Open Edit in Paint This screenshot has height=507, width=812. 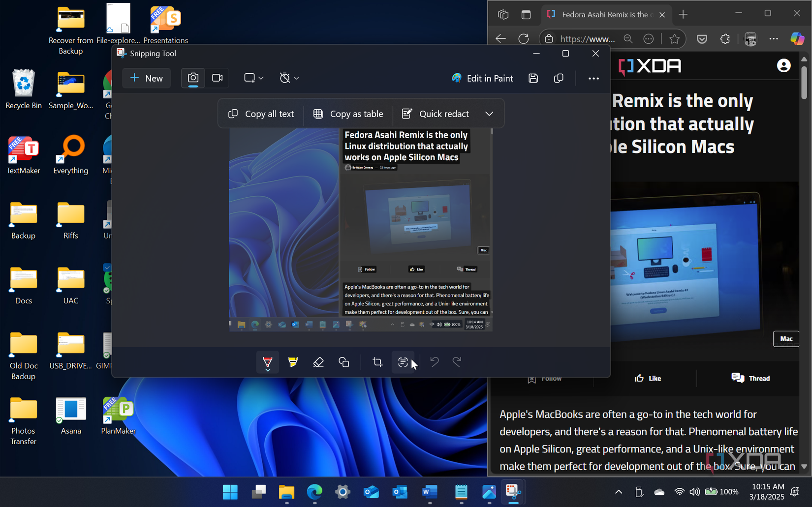tap(482, 78)
